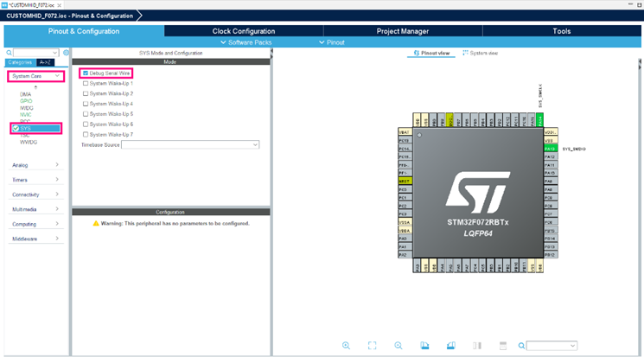Expand the Multimedia category
The width and height of the screenshot is (644, 357).
[x=35, y=209]
